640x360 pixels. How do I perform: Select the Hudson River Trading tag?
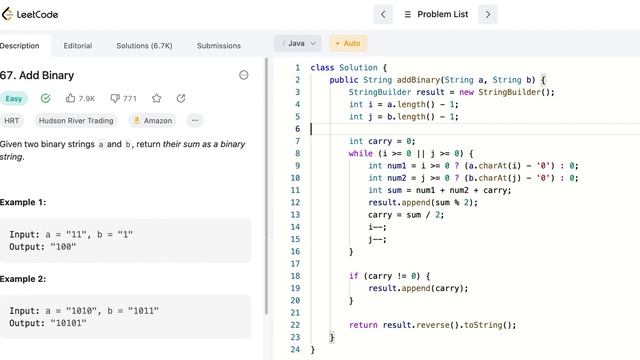click(76, 121)
